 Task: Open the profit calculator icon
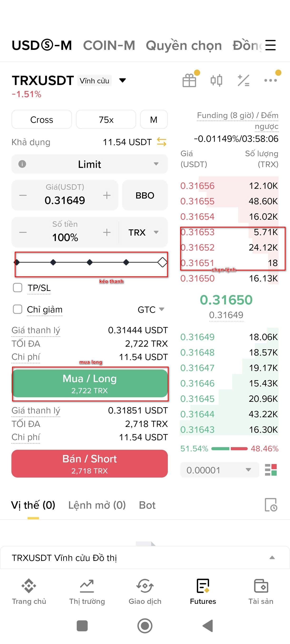click(243, 80)
